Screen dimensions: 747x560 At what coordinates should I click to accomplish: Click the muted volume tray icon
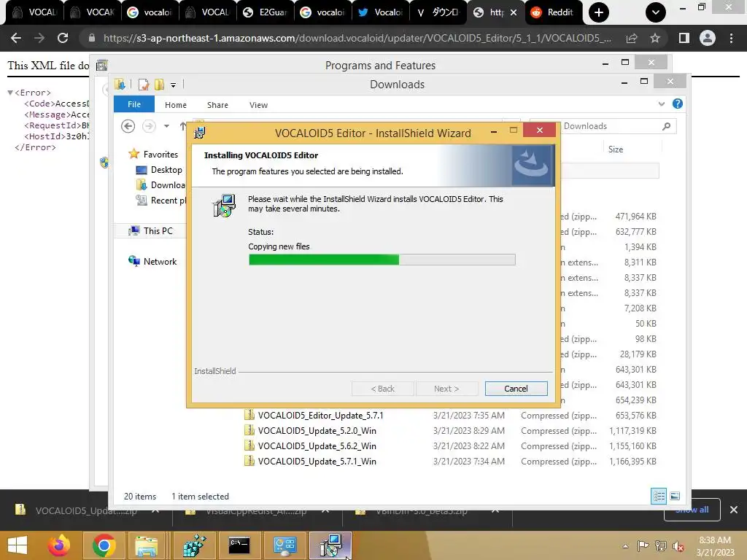coord(678,546)
